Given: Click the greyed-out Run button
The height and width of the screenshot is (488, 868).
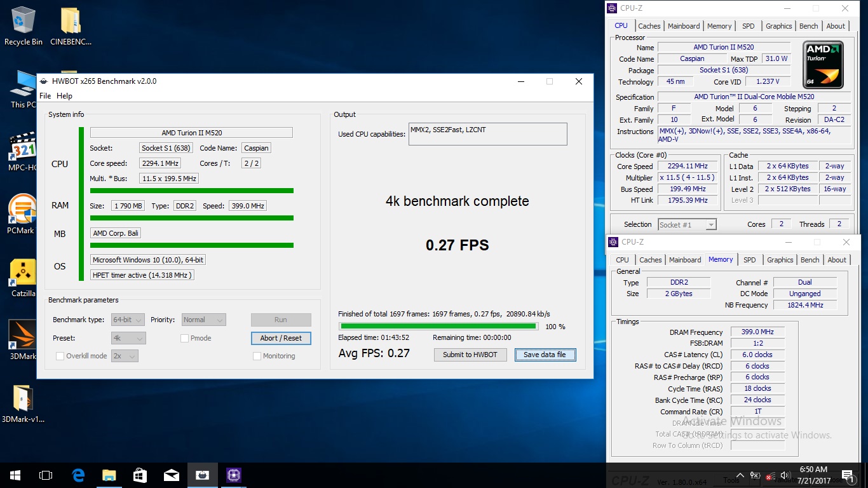Looking at the screenshot, I should coord(281,320).
